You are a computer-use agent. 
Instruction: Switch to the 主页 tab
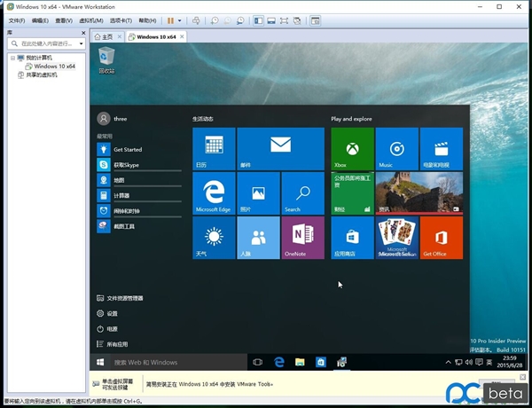106,36
